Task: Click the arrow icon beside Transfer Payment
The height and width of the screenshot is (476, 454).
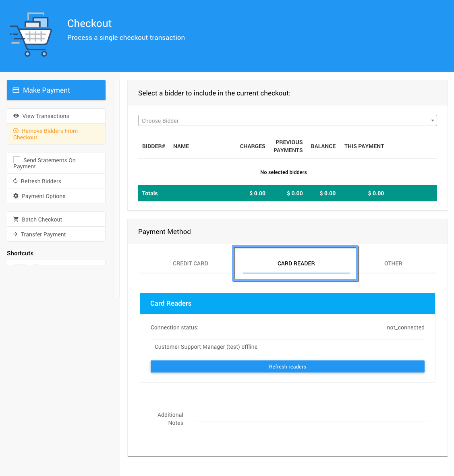Action: (x=15, y=234)
